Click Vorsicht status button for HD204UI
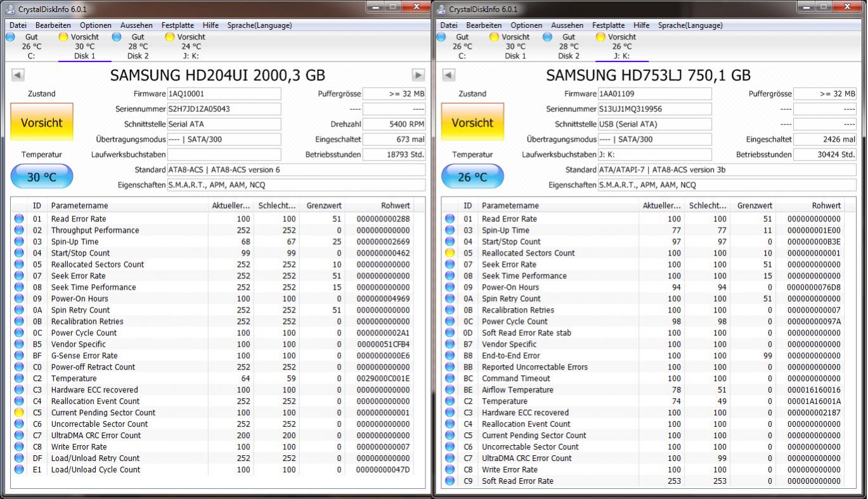The width and height of the screenshot is (868, 499). [x=42, y=122]
